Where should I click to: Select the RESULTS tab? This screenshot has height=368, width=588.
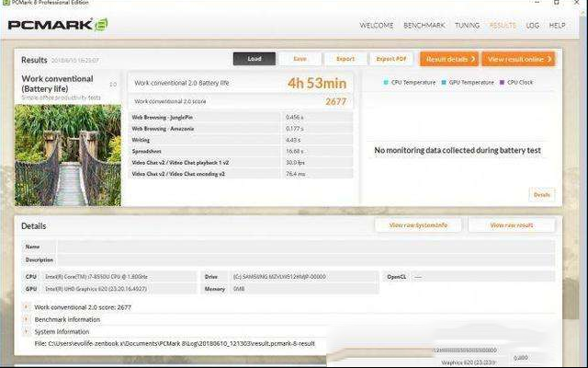click(503, 26)
